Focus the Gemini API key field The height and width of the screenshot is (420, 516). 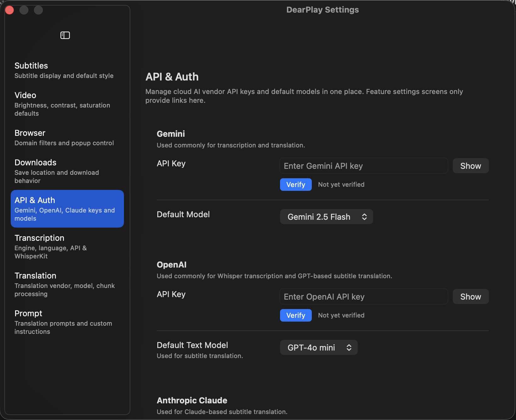(x=364, y=166)
